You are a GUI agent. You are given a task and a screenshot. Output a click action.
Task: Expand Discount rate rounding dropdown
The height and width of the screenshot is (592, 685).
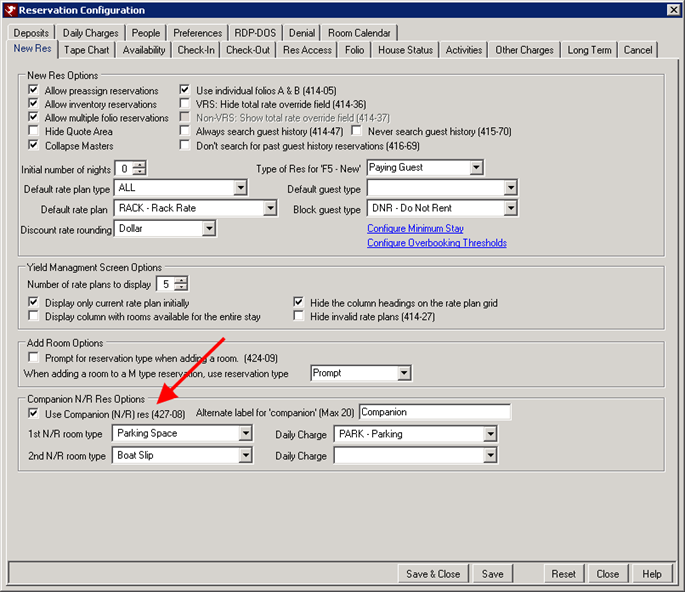(x=208, y=229)
